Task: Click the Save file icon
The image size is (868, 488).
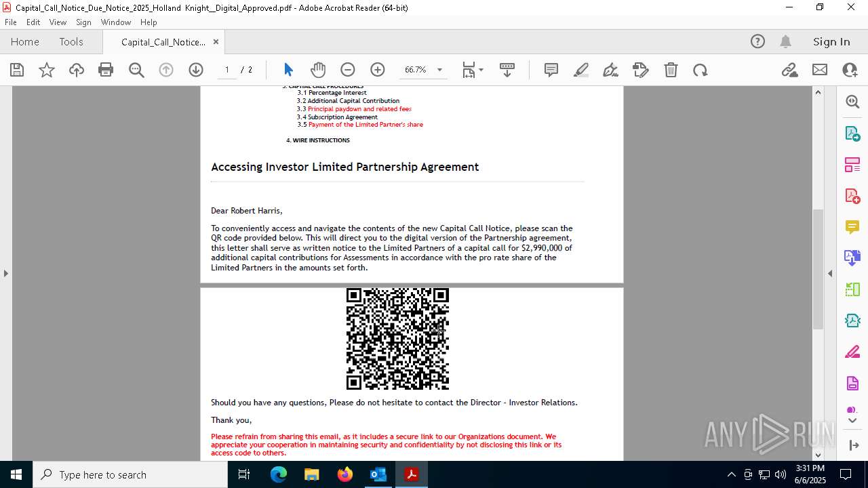Action: coord(17,70)
